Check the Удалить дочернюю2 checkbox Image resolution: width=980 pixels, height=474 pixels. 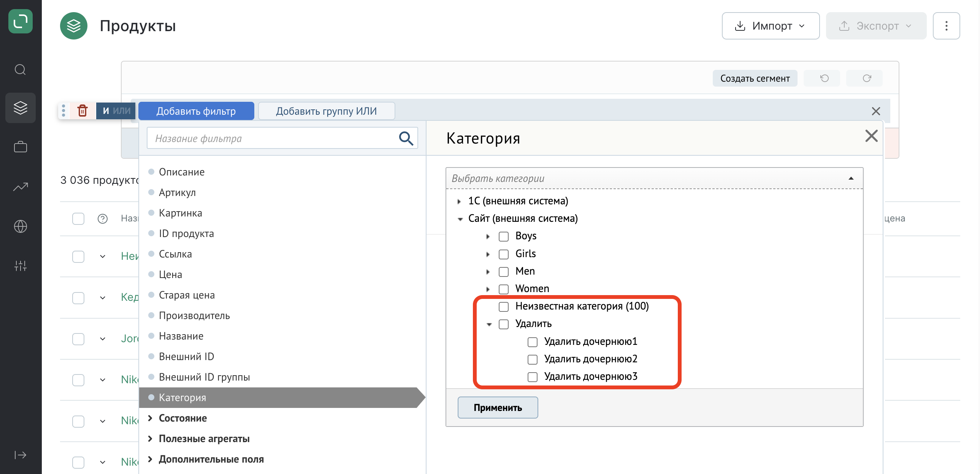tap(533, 360)
